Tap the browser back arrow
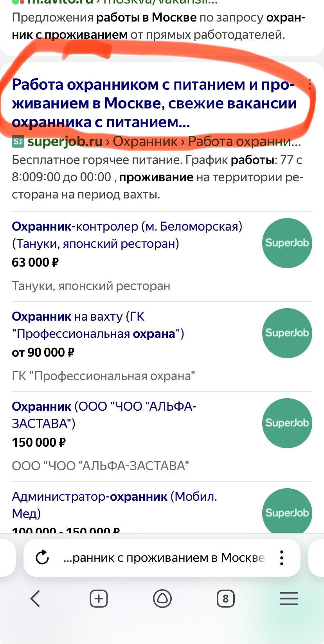This screenshot has width=324, height=644. (35, 599)
